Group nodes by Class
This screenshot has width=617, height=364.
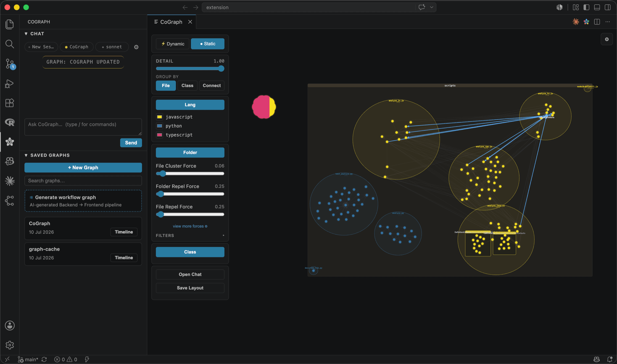click(187, 86)
